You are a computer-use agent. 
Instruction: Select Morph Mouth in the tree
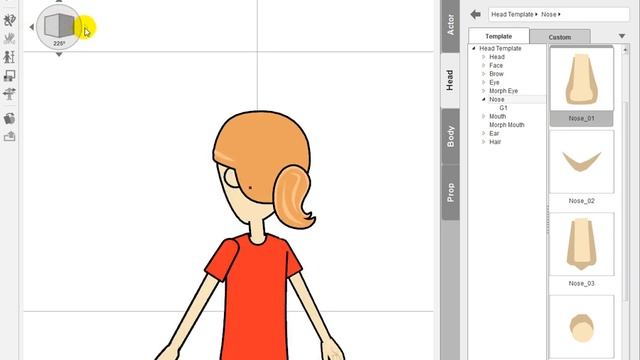coord(507,125)
